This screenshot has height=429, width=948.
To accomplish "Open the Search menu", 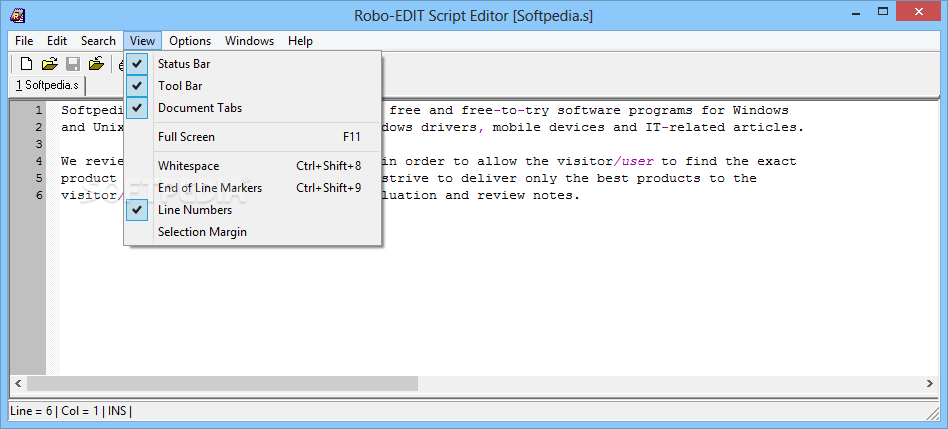I will (98, 41).
